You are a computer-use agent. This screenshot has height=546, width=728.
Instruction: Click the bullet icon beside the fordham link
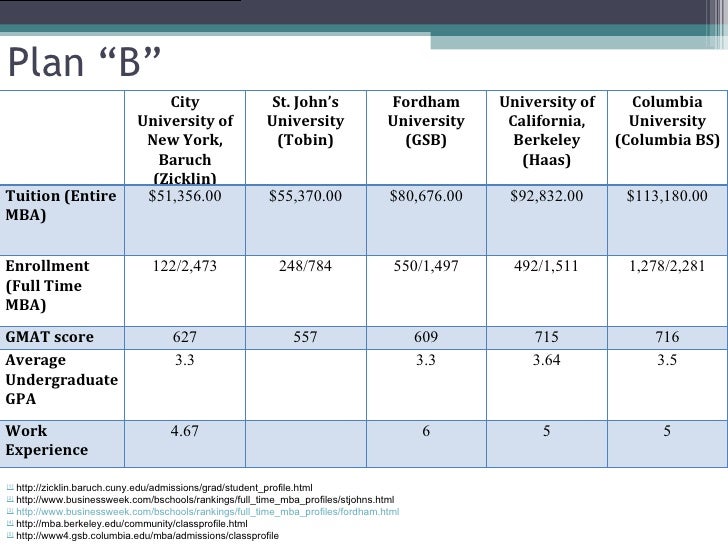click(x=10, y=512)
